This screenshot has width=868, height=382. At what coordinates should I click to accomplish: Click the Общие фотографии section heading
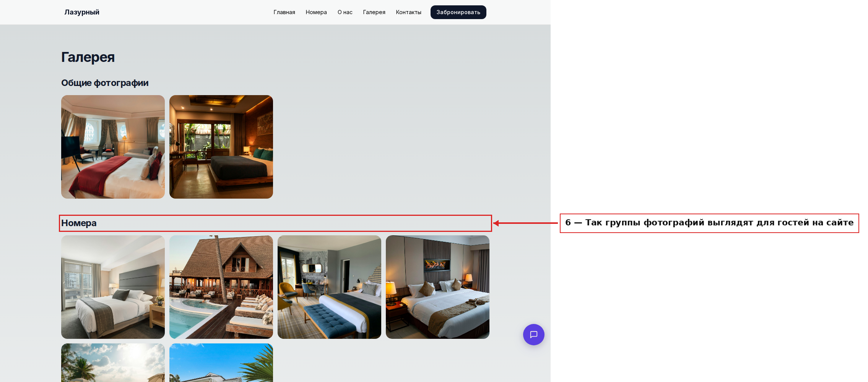(105, 83)
